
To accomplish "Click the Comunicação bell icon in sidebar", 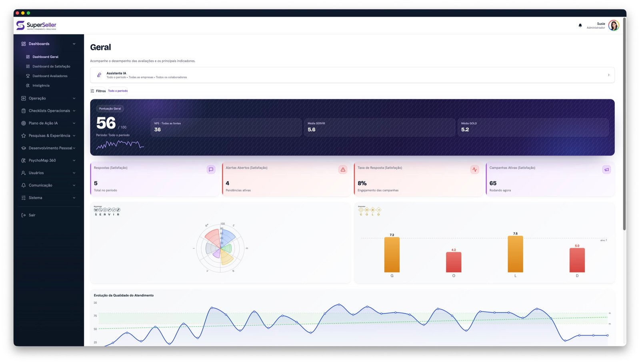I will 24,185.
